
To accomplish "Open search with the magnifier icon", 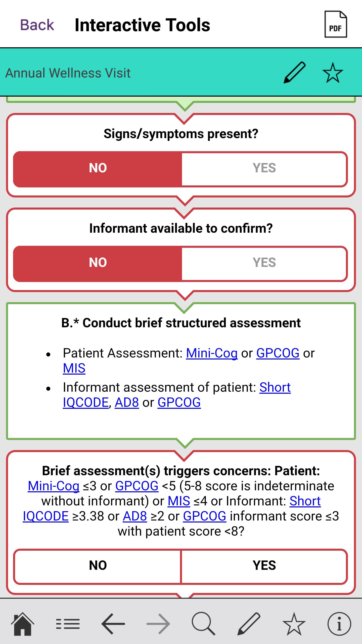I will click(203, 624).
